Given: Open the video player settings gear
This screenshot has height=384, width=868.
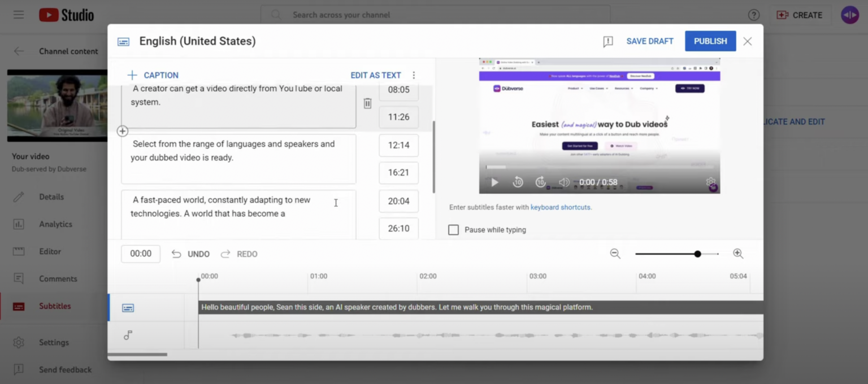Looking at the screenshot, I should pyautogui.click(x=710, y=182).
